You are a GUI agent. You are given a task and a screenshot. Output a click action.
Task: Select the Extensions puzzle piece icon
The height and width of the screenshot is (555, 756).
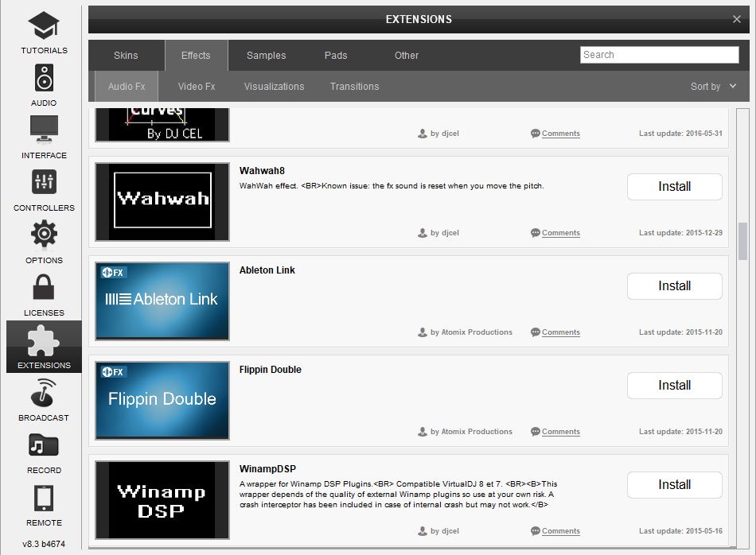[x=44, y=340]
